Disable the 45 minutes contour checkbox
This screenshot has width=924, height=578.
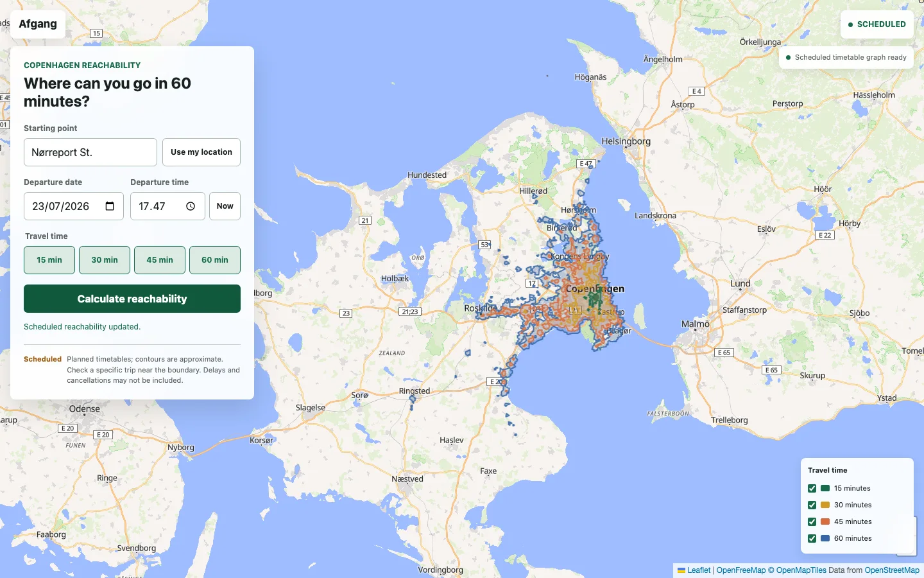click(x=812, y=521)
